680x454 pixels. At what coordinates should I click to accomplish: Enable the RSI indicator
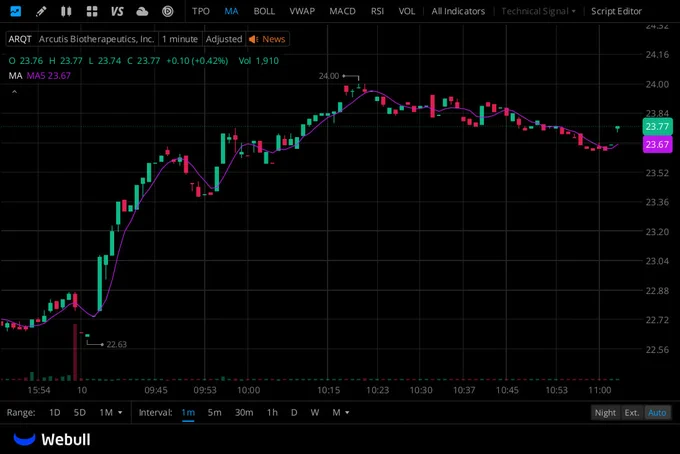tap(377, 11)
